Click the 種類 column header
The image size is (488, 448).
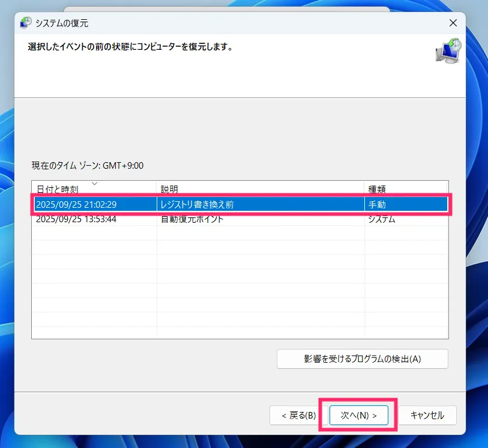tap(406, 189)
